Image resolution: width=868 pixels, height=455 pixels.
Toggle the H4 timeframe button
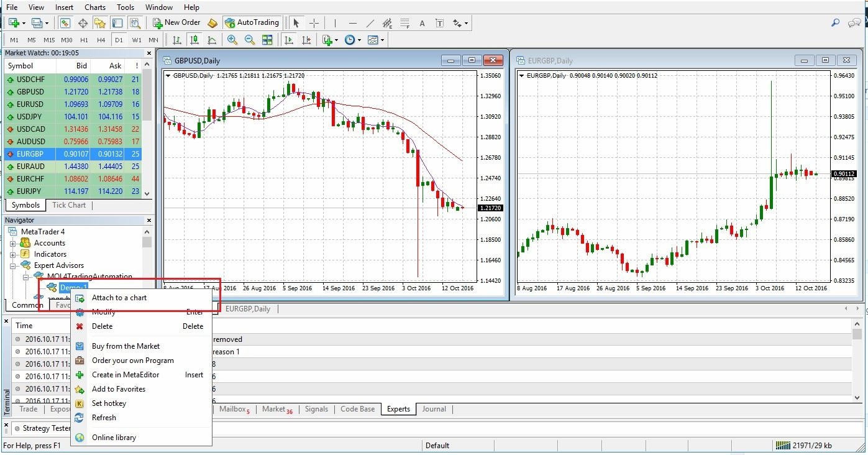pos(101,40)
